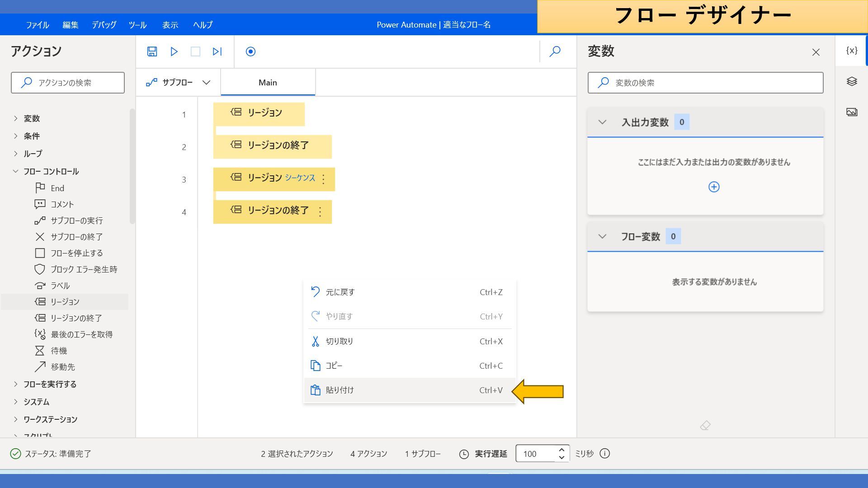Open the デバッグ menu
Viewport: 868px width, 488px height.
point(104,25)
